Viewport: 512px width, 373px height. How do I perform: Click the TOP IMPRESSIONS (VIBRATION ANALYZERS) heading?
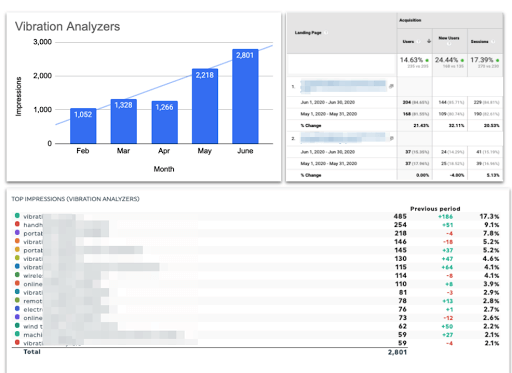[75, 199]
